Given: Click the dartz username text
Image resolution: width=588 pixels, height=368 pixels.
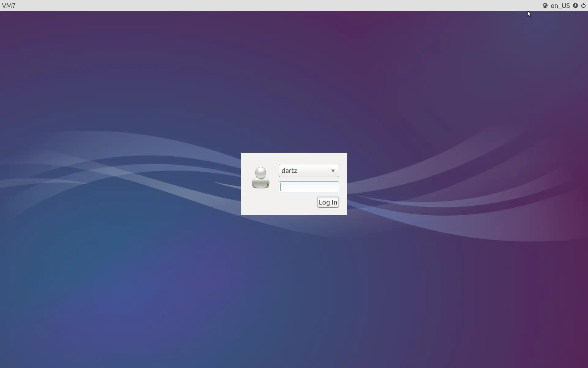Looking at the screenshot, I should click(x=289, y=171).
